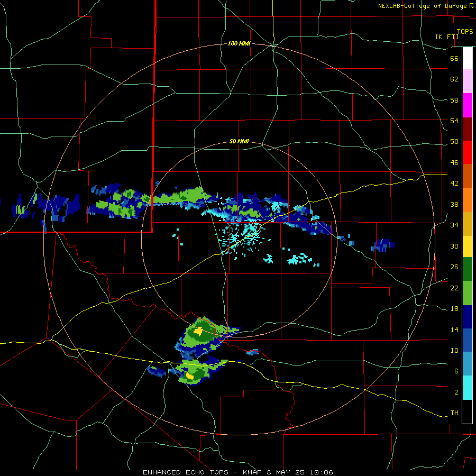Click the '46' scale value
The height and width of the screenshot is (476, 476).
pos(454,163)
